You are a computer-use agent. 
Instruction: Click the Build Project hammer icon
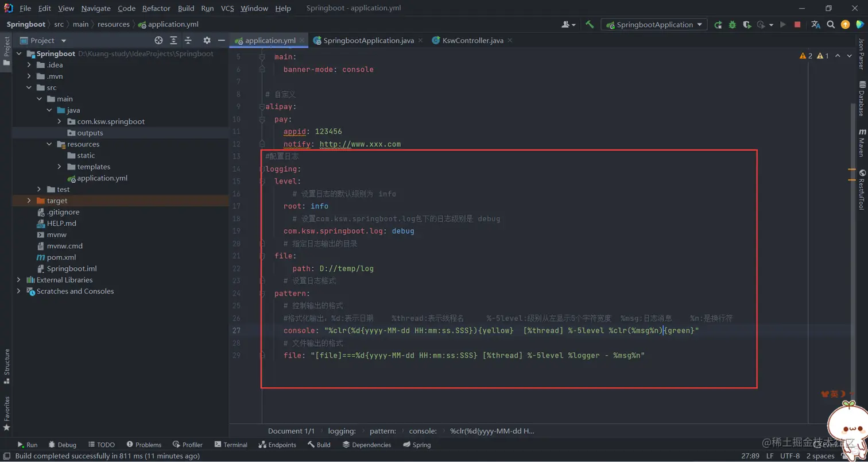(590, 25)
